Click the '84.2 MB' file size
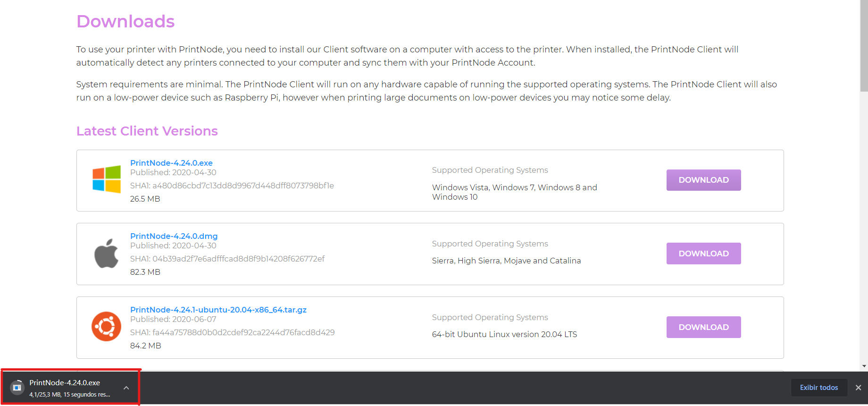This screenshot has width=868, height=406. point(146,346)
